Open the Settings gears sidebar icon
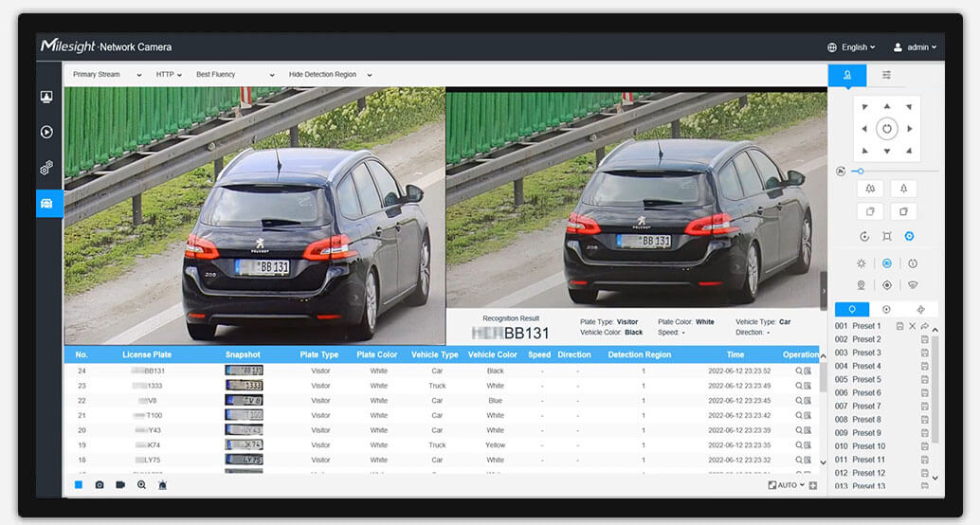Viewport: 980px width, 525px height. coord(46,168)
